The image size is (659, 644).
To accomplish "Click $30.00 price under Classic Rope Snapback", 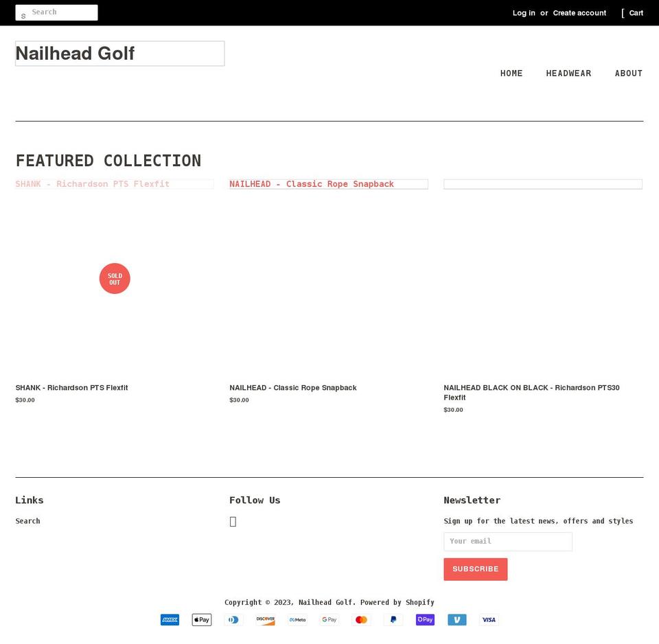I will (x=239, y=400).
